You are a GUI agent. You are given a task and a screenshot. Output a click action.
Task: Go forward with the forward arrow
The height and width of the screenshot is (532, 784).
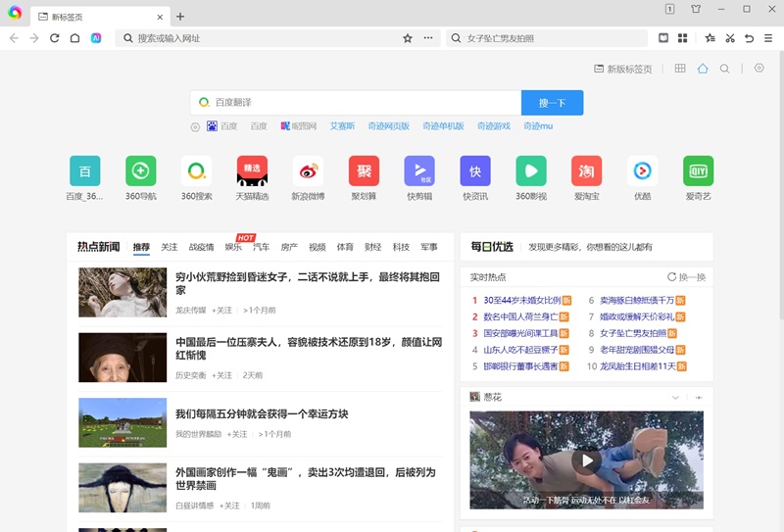[34, 38]
